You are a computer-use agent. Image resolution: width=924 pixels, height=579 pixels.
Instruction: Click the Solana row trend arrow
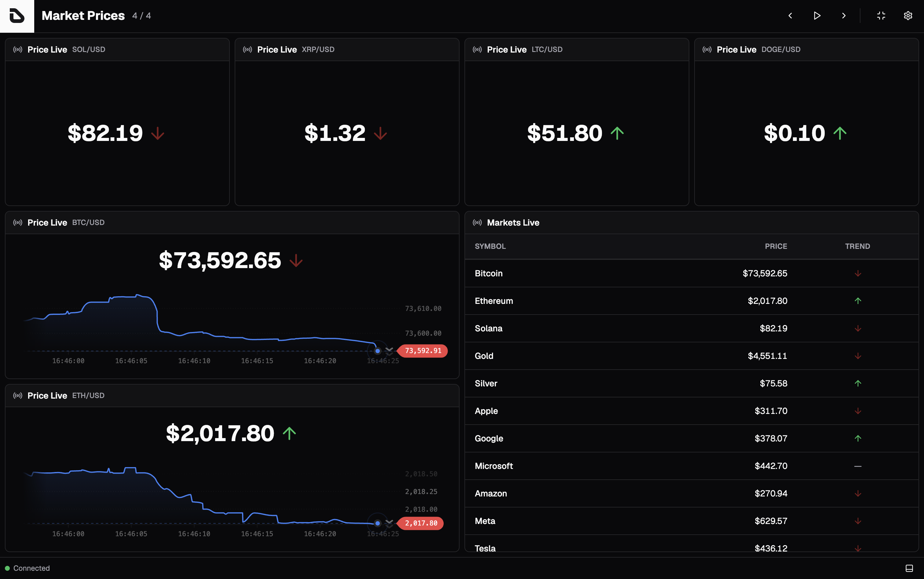pyautogui.click(x=858, y=329)
